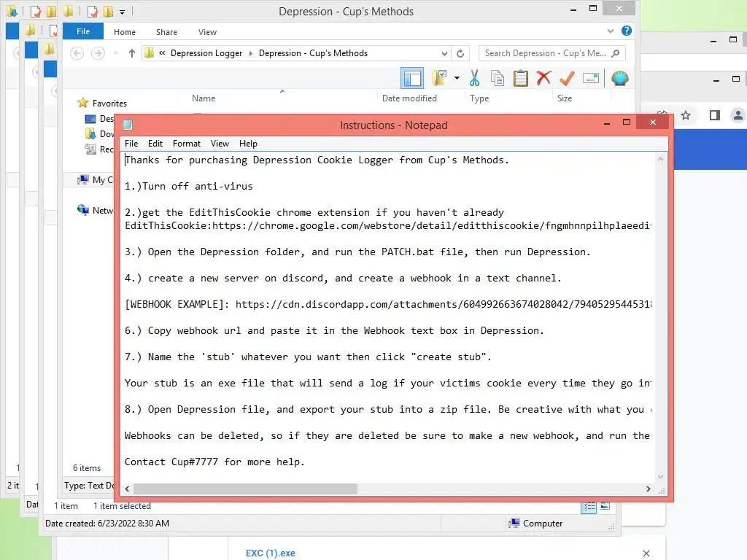The image size is (747, 560).
Task: Click the shell globe icon in toolbar
Action: (x=620, y=78)
